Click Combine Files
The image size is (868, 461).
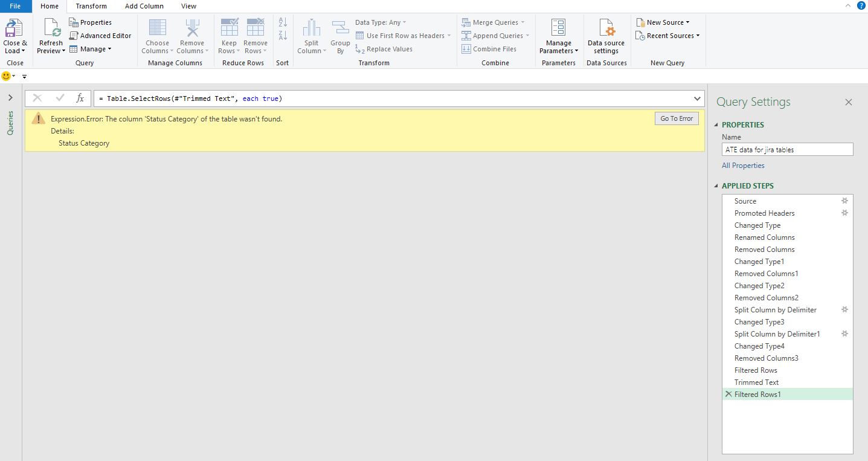489,49
